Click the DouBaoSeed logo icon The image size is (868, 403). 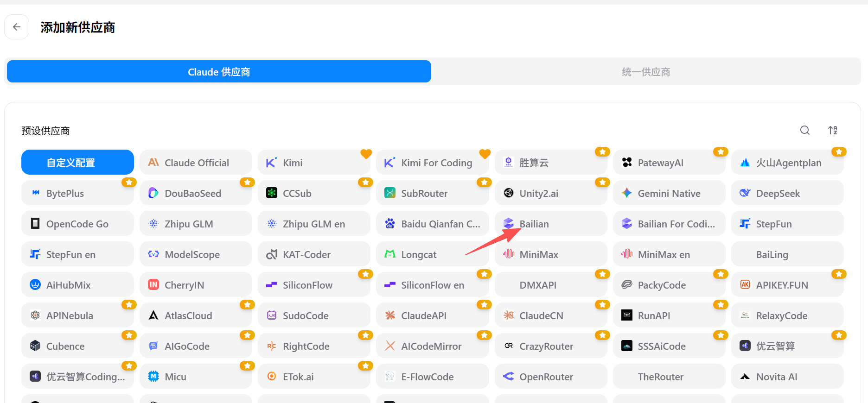coord(153,193)
